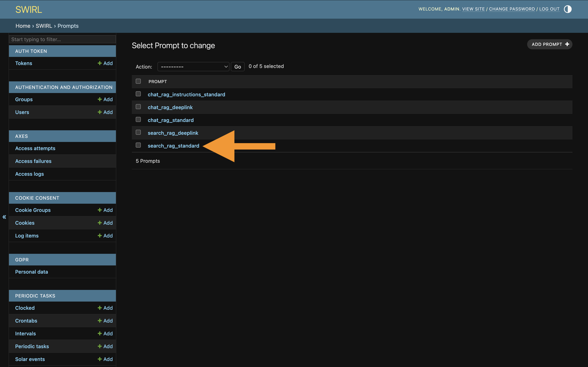Open the SWIRL breadcrumb section
Screen dimensions: 588x367
[44, 26]
